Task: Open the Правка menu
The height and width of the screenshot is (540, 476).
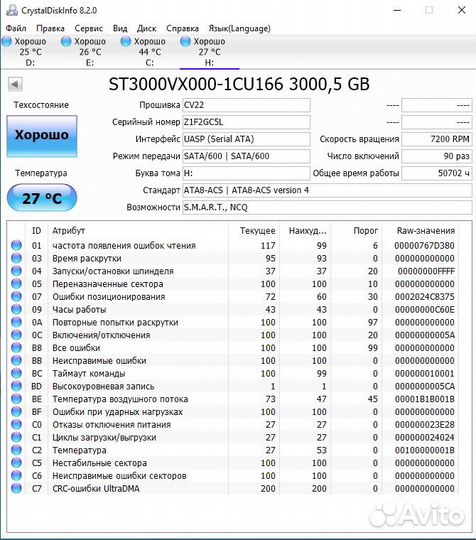Action: (50, 28)
